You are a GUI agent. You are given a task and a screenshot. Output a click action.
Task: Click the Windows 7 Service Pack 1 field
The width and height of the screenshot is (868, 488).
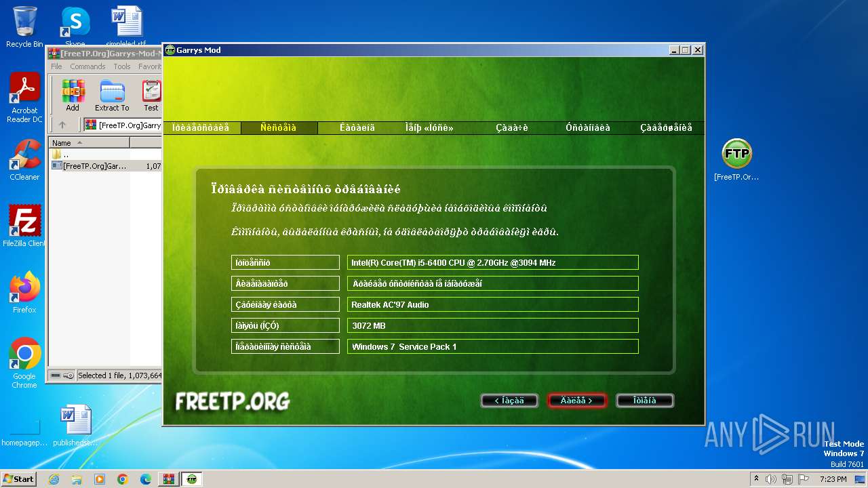click(493, 346)
